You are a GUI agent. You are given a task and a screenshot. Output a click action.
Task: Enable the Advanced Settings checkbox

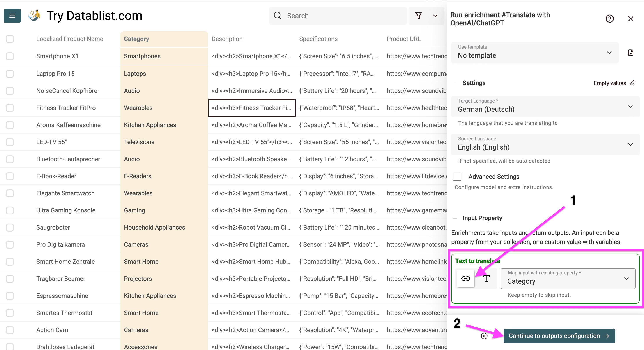coord(457,177)
